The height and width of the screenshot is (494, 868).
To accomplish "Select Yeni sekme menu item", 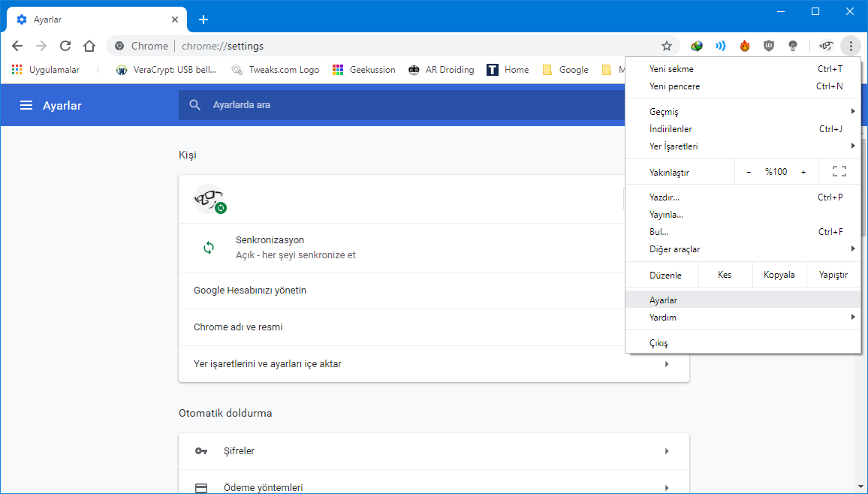I will pyautogui.click(x=743, y=69).
